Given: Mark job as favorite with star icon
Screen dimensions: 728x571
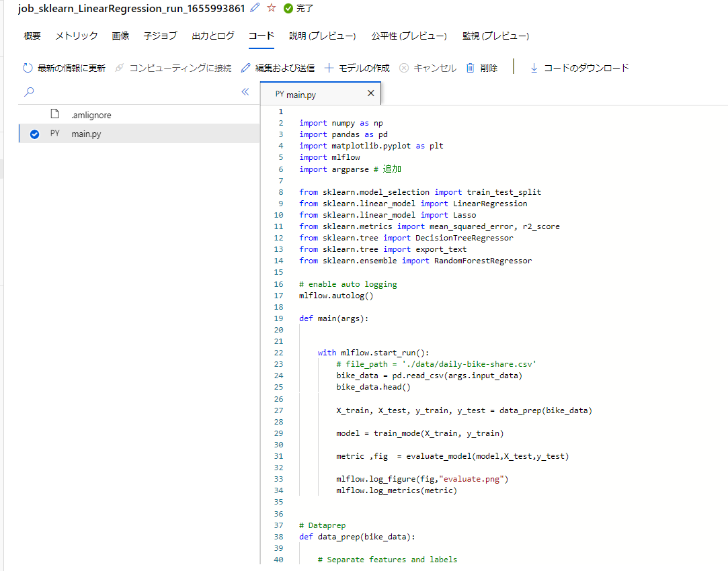Looking at the screenshot, I should (x=272, y=8).
